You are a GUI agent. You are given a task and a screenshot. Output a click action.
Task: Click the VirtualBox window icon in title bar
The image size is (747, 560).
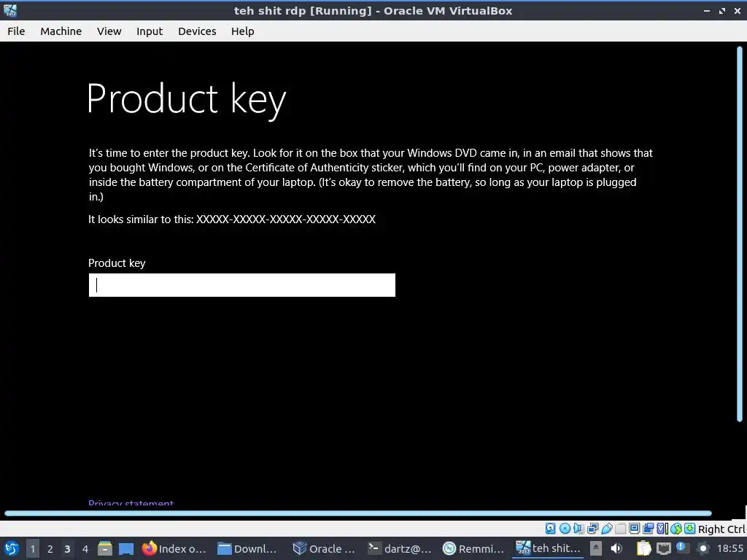pos(10,10)
